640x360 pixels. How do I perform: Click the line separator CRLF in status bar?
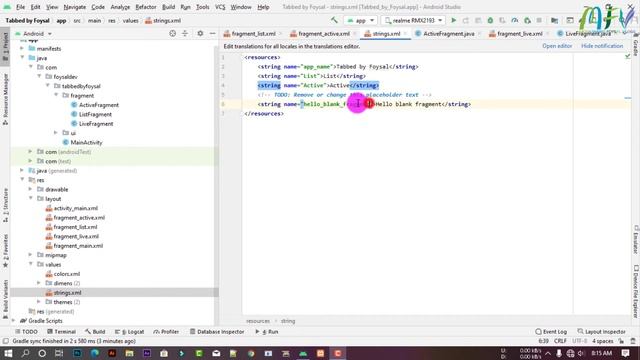[560, 341]
